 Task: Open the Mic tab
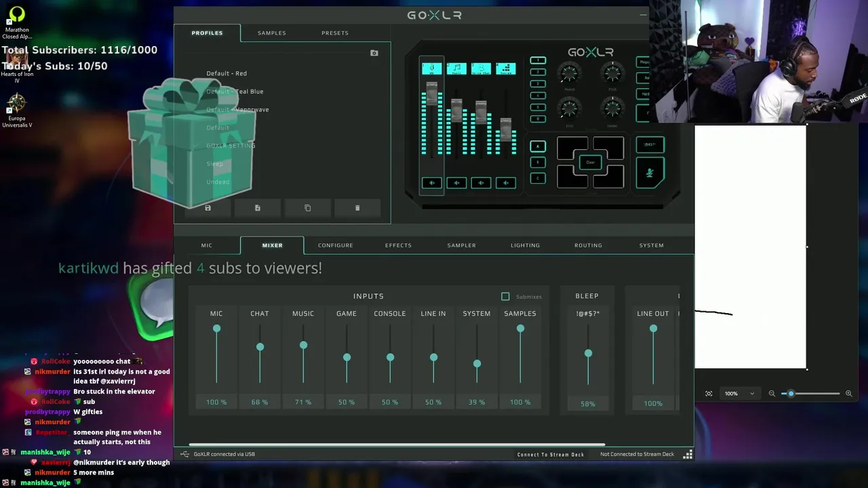207,245
